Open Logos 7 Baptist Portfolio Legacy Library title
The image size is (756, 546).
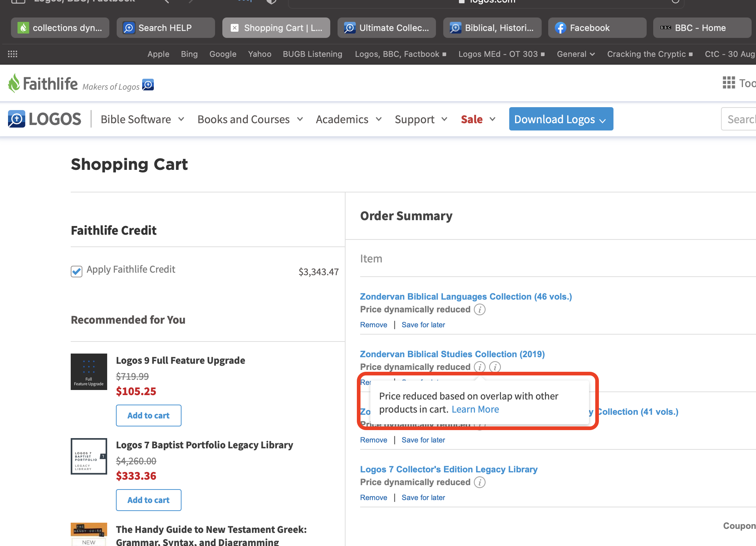[x=204, y=445]
